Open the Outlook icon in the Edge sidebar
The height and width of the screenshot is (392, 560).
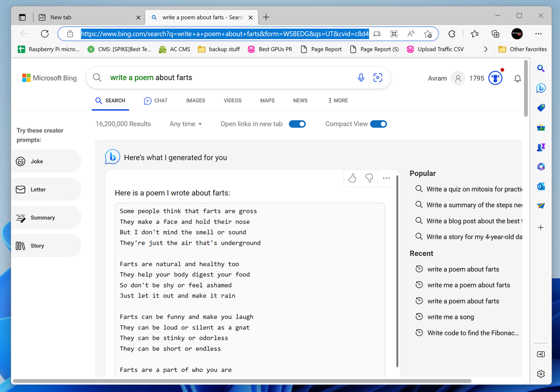[540, 186]
